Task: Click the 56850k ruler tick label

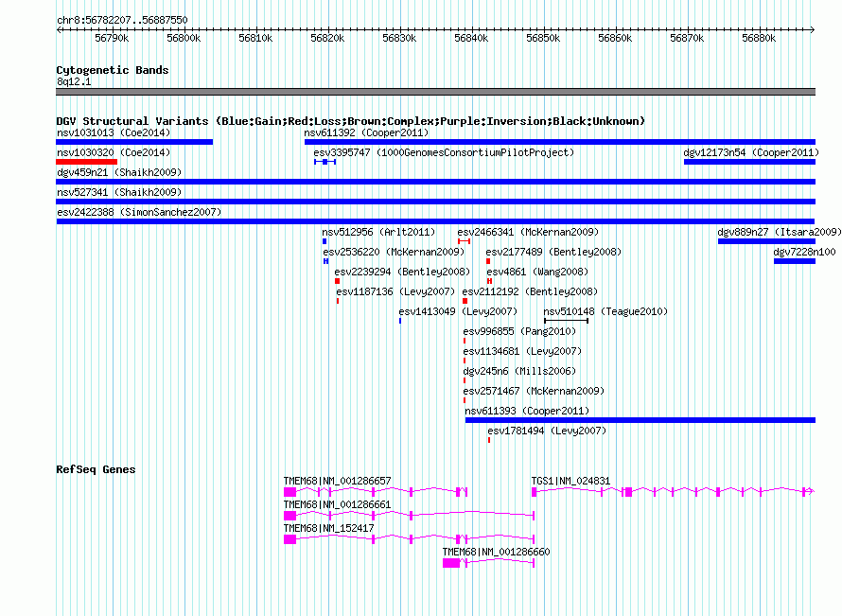Action: (x=543, y=38)
